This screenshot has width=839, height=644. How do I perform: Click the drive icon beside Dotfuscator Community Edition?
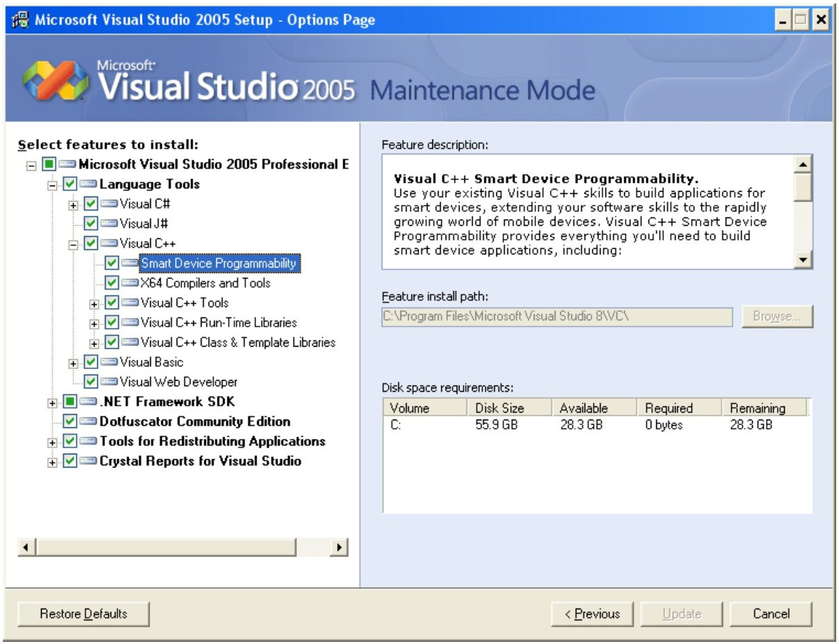tap(88, 422)
